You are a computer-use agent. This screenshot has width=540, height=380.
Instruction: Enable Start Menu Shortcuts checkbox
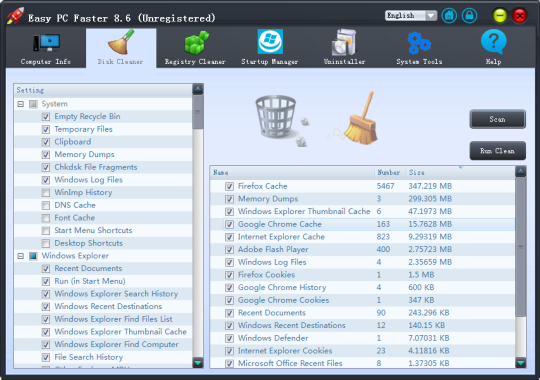pyautogui.click(x=45, y=230)
